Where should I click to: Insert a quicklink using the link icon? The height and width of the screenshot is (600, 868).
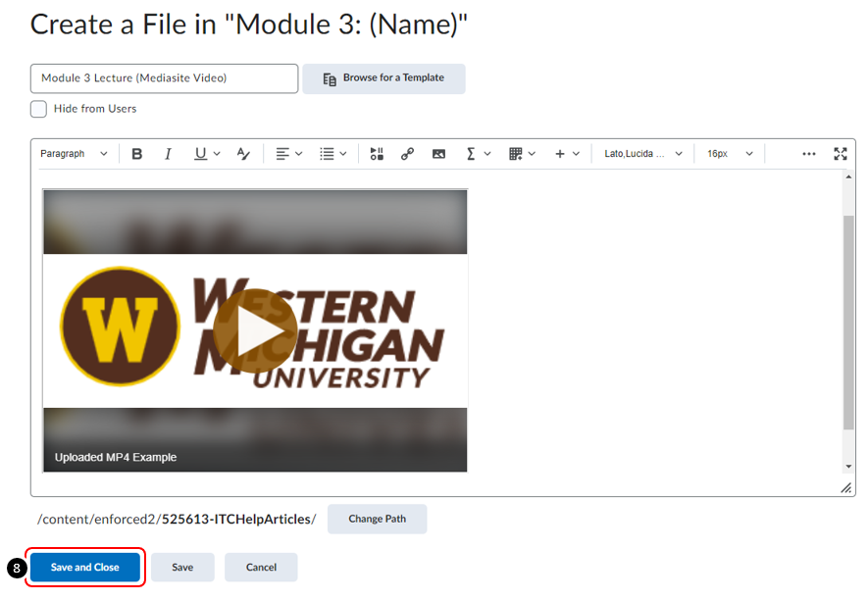tap(407, 153)
